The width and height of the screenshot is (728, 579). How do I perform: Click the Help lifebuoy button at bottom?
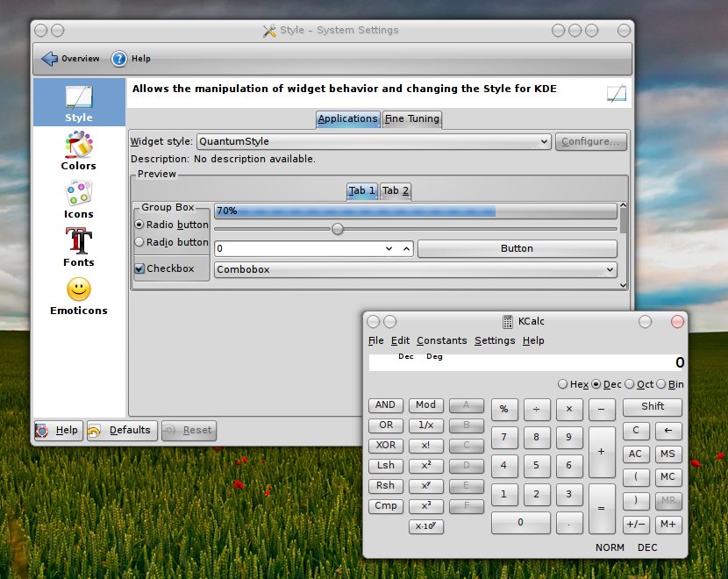(x=59, y=431)
